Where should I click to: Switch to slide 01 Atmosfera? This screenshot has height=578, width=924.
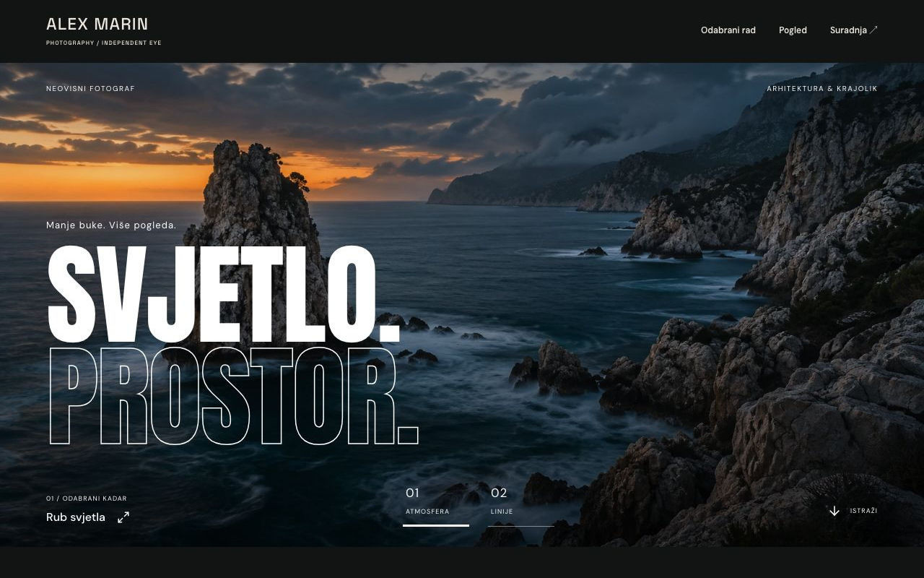click(x=436, y=505)
